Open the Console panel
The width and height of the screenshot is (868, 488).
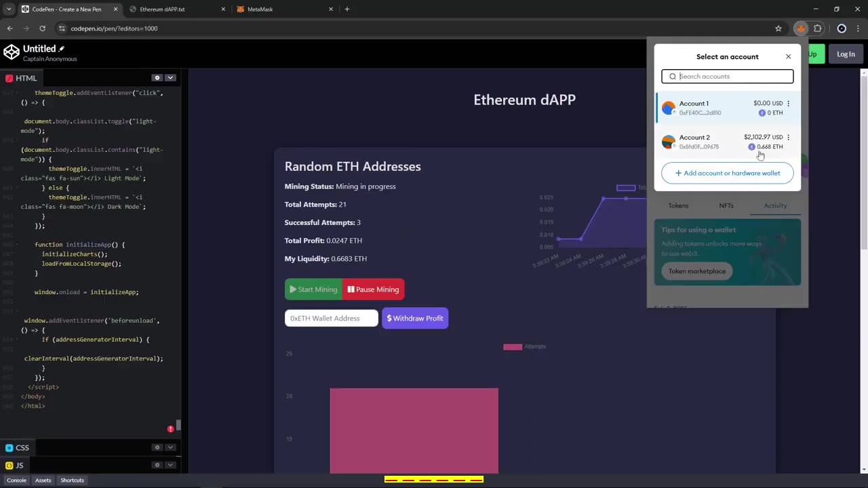(16, 480)
